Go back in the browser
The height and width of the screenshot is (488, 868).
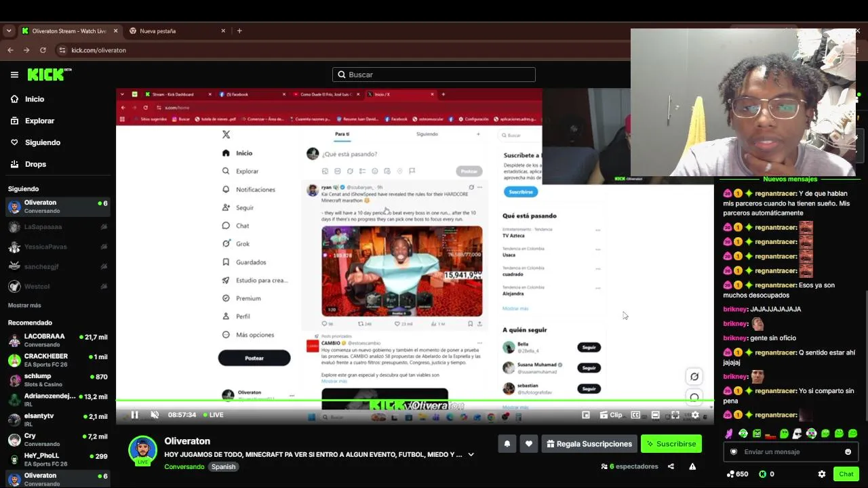pyautogui.click(x=10, y=50)
